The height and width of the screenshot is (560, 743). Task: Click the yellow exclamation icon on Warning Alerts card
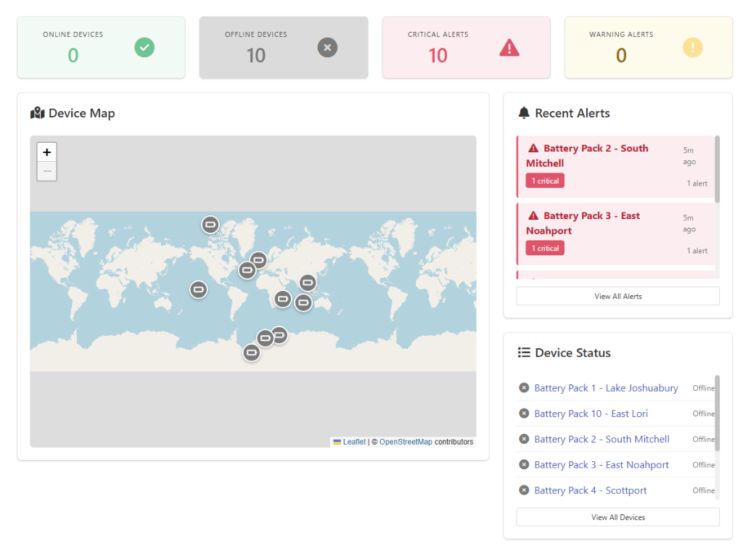point(692,47)
